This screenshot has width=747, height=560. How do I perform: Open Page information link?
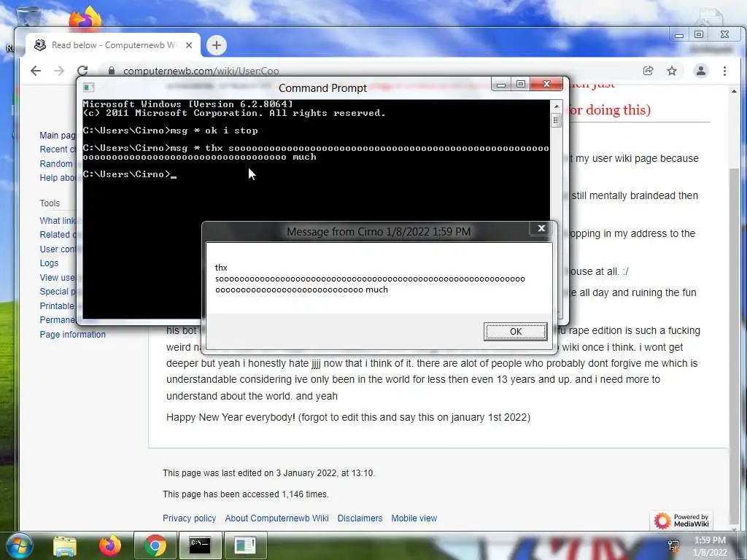(x=72, y=334)
